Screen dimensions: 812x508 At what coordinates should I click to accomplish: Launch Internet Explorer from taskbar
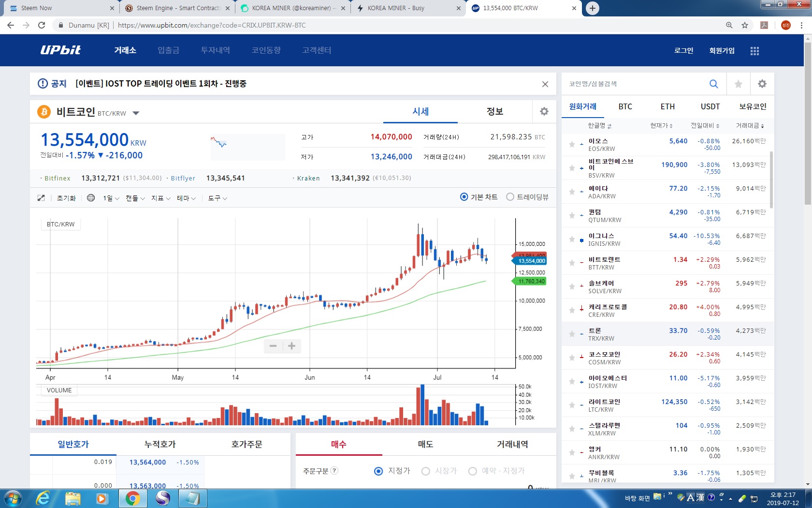click(x=43, y=498)
